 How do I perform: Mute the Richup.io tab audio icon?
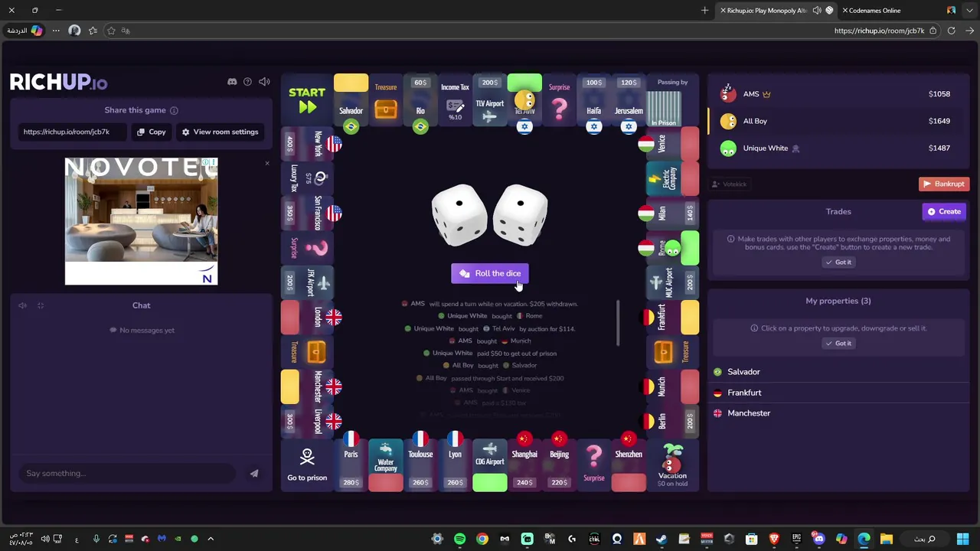817,11
